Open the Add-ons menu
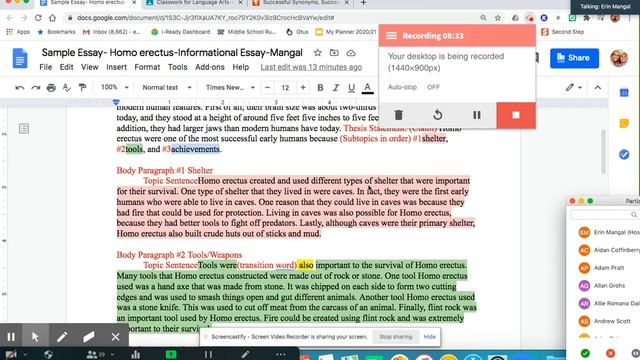 (x=209, y=67)
